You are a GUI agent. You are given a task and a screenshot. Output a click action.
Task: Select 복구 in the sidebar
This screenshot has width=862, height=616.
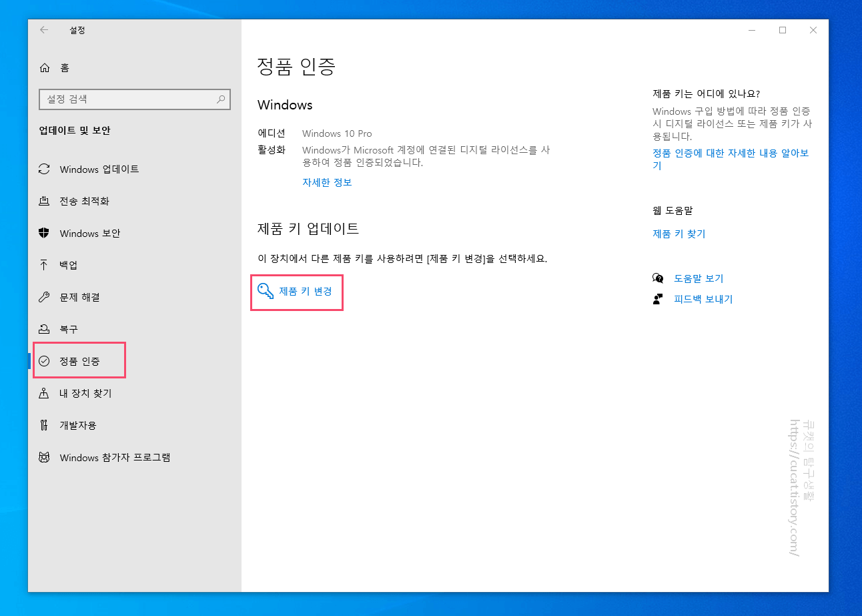point(135,329)
